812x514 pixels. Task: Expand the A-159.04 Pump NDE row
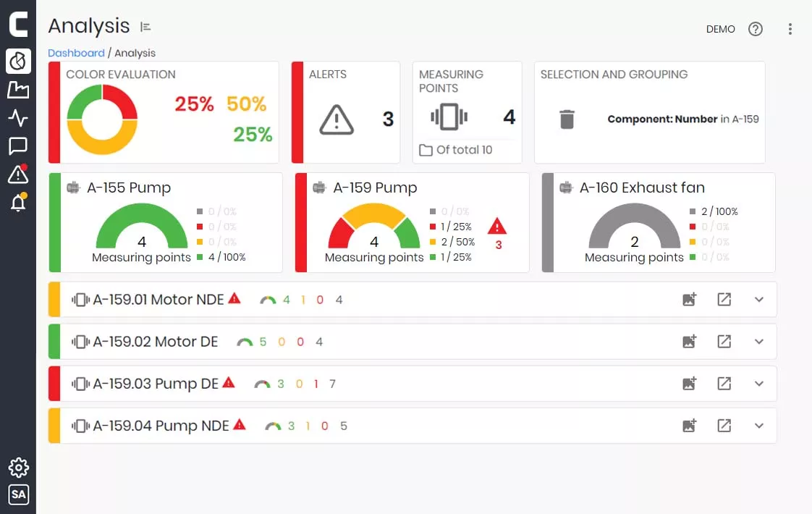click(758, 426)
